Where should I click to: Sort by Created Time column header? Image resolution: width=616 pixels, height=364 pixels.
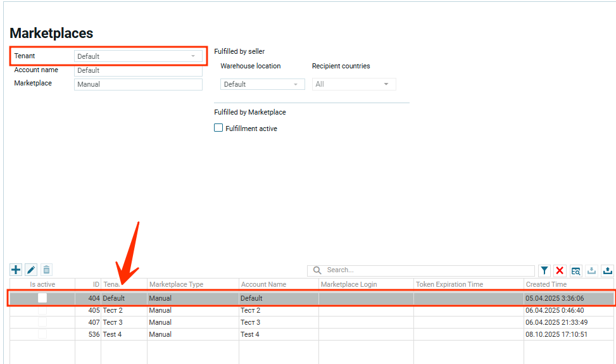coord(546,284)
